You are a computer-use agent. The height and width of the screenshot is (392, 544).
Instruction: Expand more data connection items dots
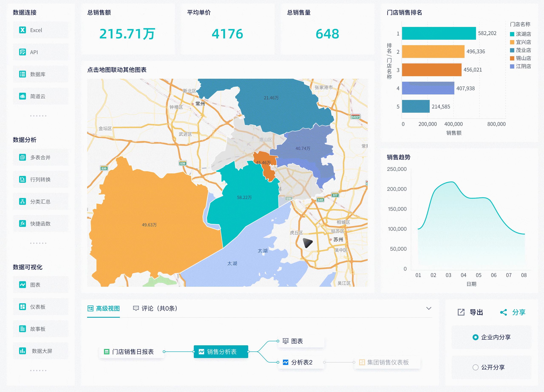(x=38, y=116)
